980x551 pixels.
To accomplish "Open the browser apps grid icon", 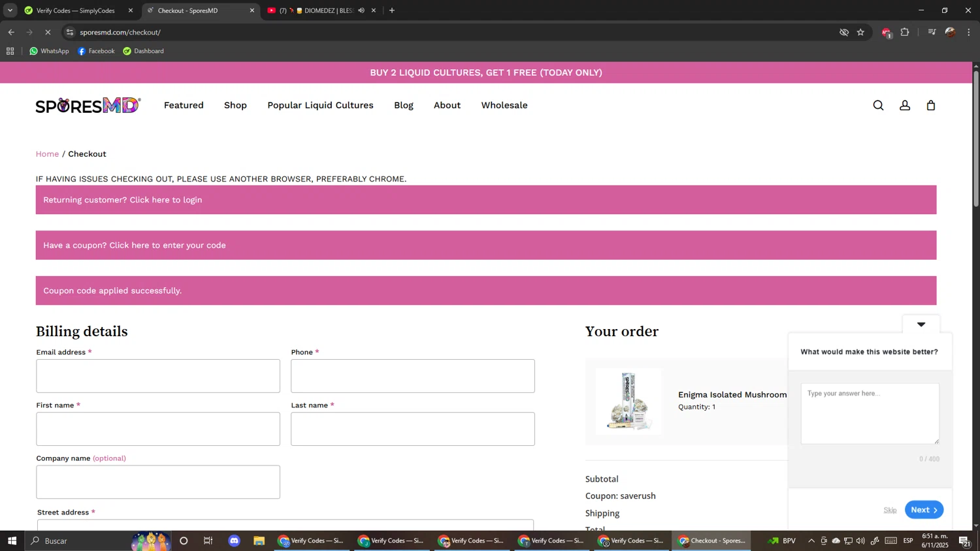I will (x=10, y=51).
